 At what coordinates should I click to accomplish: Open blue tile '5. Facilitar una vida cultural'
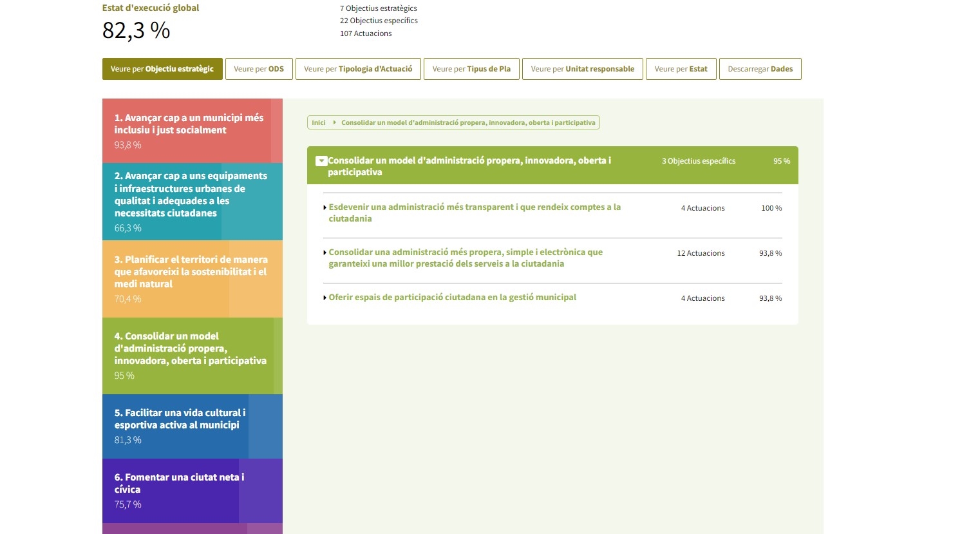192,426
